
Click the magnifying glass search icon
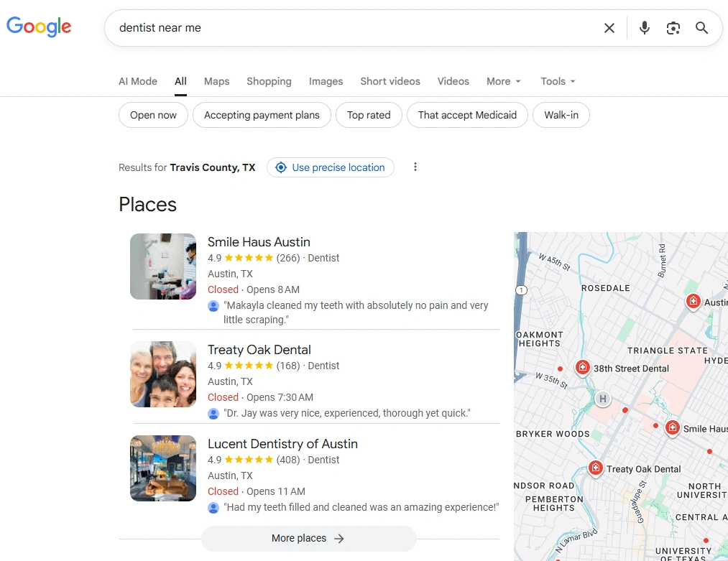point(701,28)
